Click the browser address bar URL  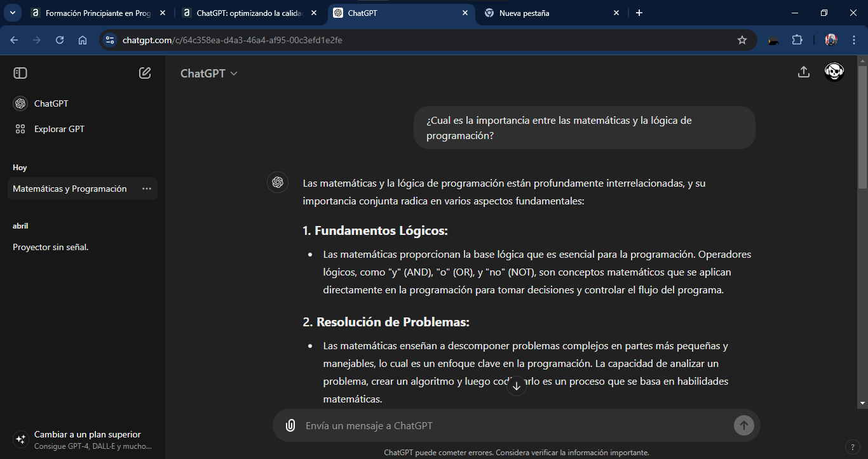coord(233,40)
